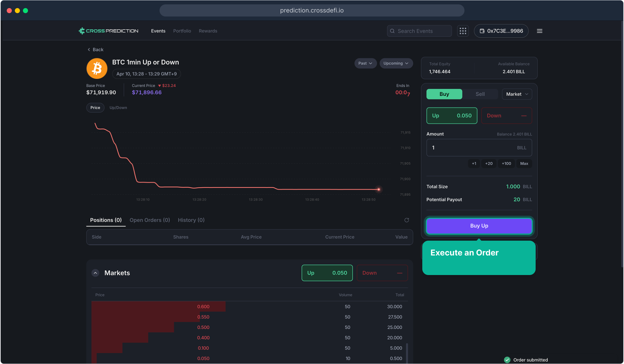
Task: Click the wallet address button 0x7C3E...9986
Action: 501,31
